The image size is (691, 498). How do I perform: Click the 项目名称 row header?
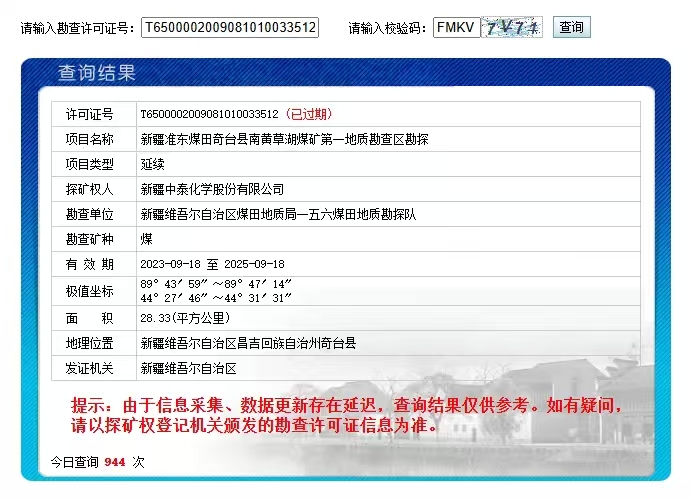tap(89, 139)
